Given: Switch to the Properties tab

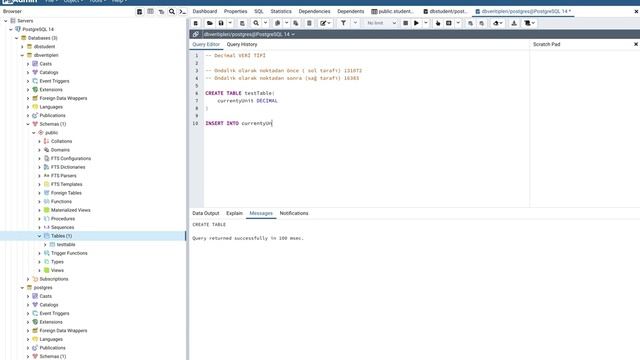Looking at the screenshot, I should point(235,11).
